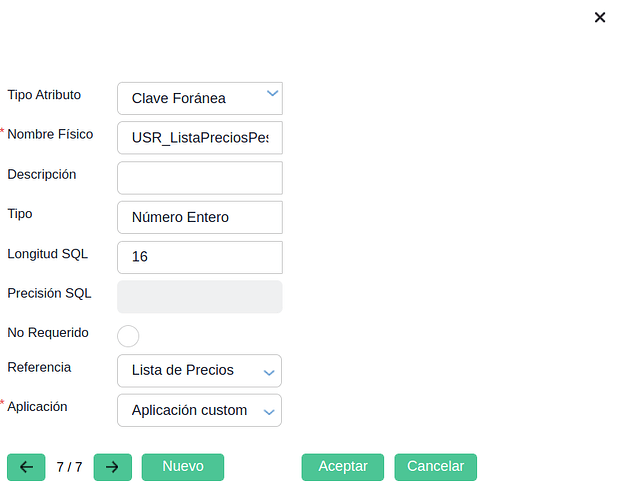
Task: Click the Longitud SQL input
Action: pos(200,257)
